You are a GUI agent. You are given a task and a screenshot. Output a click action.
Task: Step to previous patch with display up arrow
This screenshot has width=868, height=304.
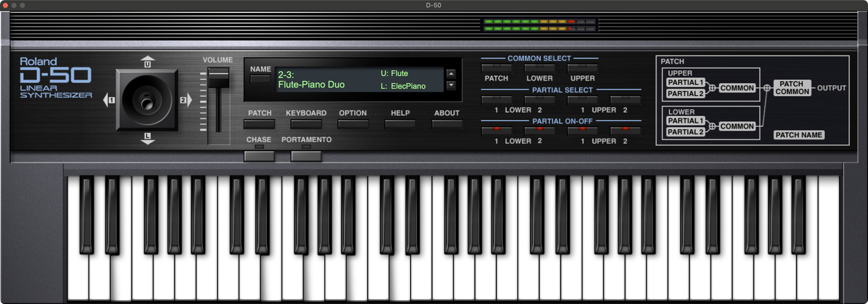coord(451,74)
